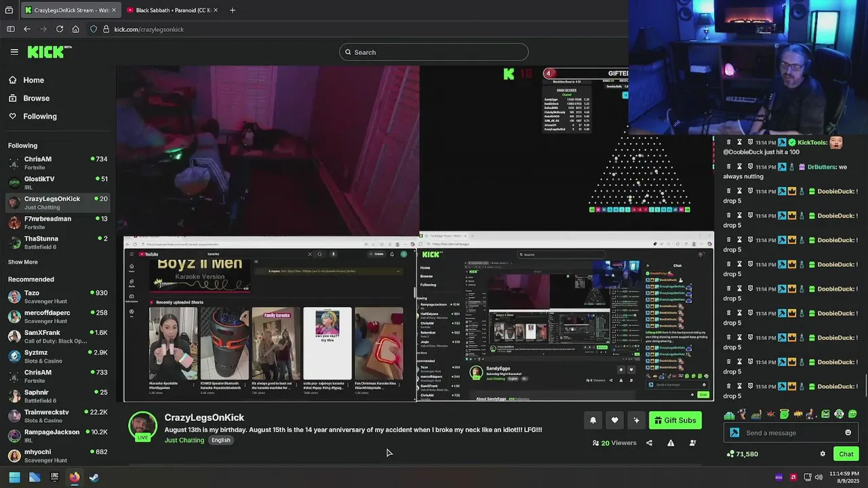Open Firefox from the taskbar
Viewport: 868px width, 488px height.
tap(74, 477)
